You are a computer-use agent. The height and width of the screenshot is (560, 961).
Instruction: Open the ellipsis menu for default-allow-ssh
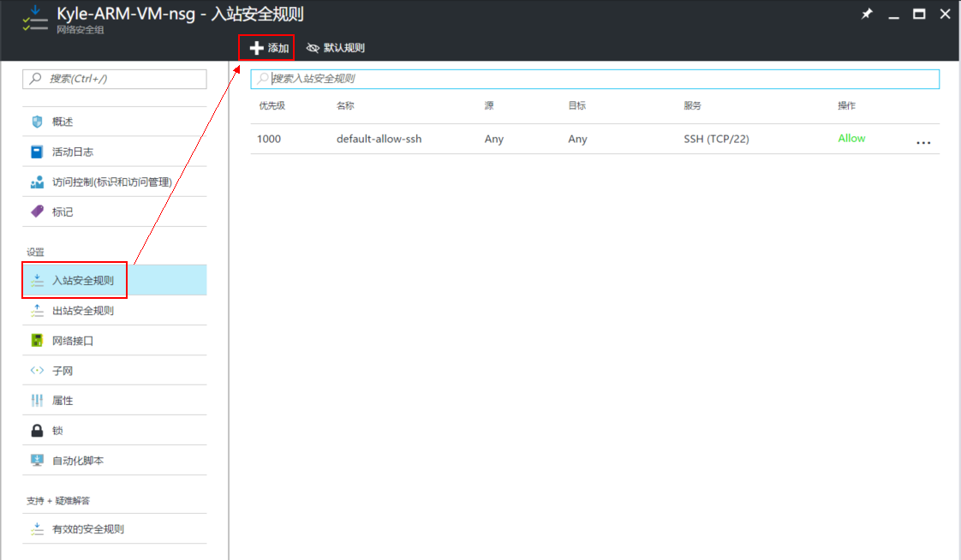point(922,142)
